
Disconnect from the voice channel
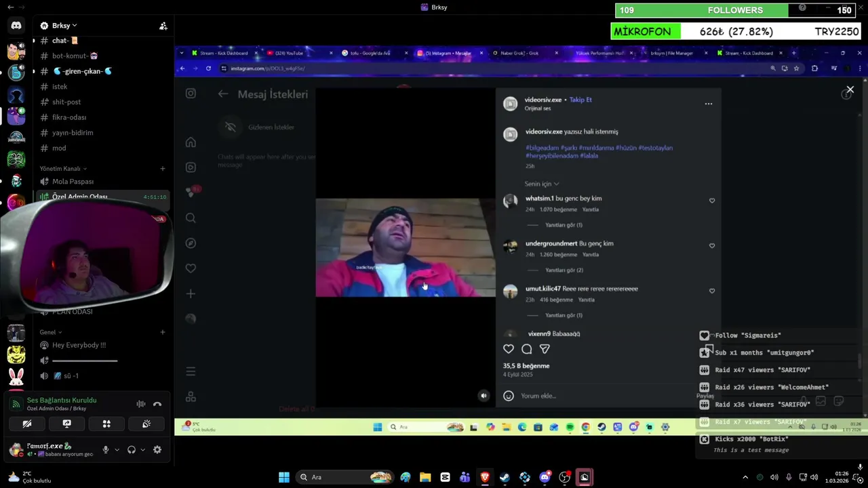point(157,404)
